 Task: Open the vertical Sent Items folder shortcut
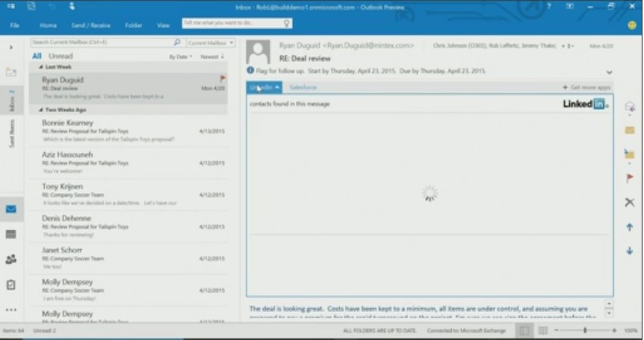(11, 133)
